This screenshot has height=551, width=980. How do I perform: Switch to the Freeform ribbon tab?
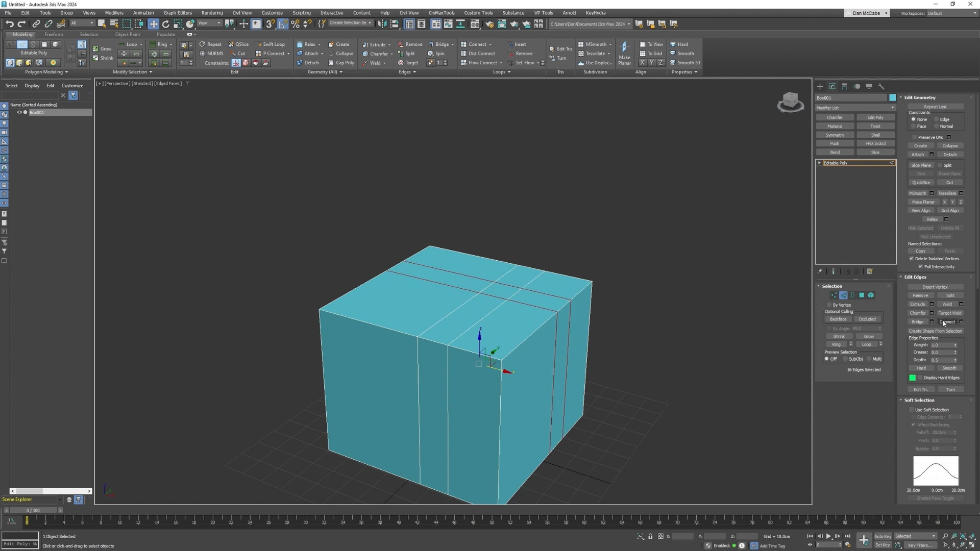point(54,35)
